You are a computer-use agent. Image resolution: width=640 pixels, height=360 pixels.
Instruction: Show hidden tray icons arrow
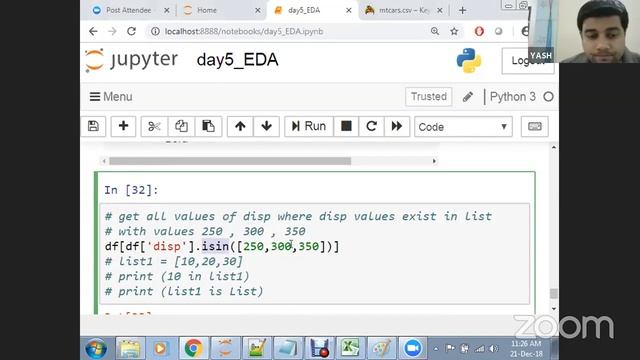[436, 349]
